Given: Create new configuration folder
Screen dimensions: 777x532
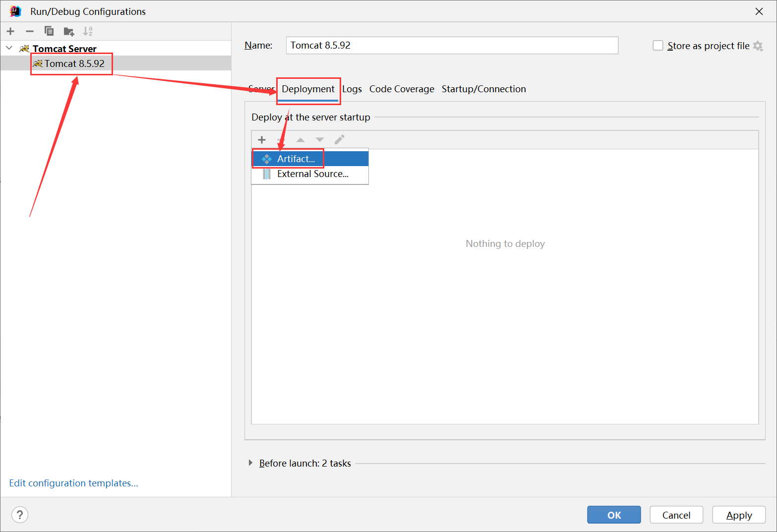Looking at the screenshot, I should pos(69,32).
